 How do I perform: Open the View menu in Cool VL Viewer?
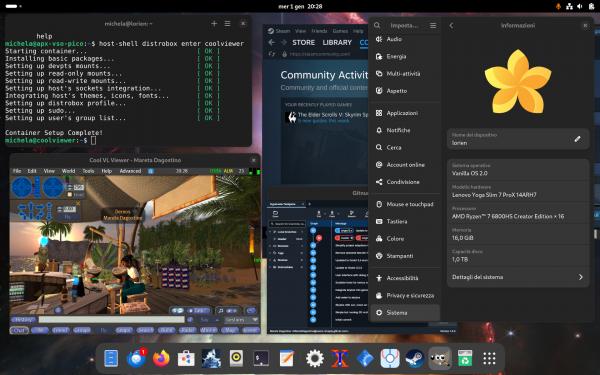pyautogui.click(x=49, y=171)
